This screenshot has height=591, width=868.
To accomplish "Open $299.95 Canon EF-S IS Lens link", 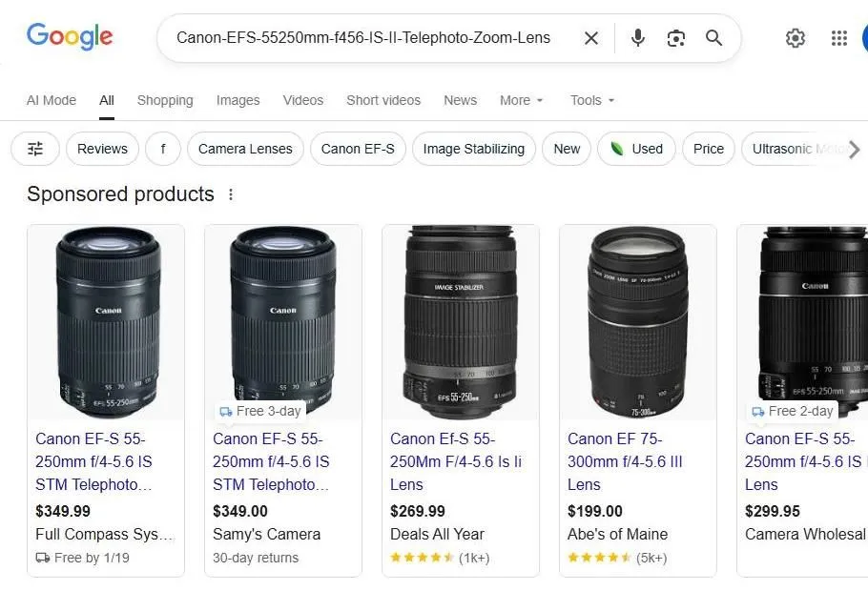I will tap(805, 461).
